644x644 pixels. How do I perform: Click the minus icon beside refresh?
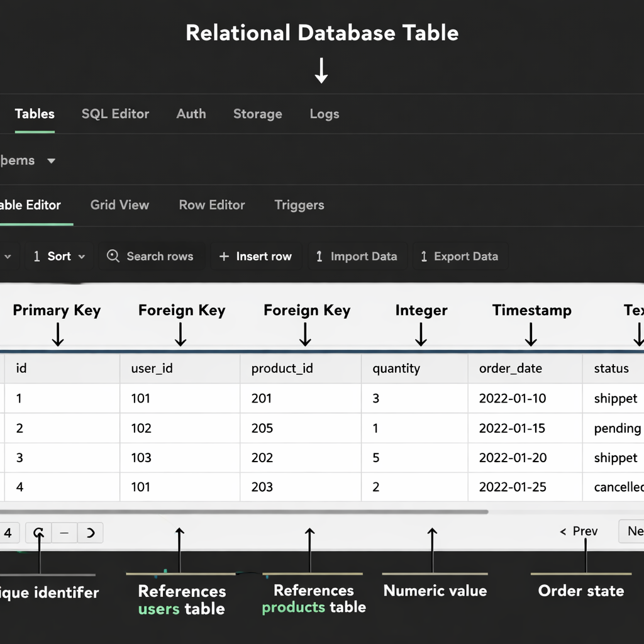click(x=64, y=533)
